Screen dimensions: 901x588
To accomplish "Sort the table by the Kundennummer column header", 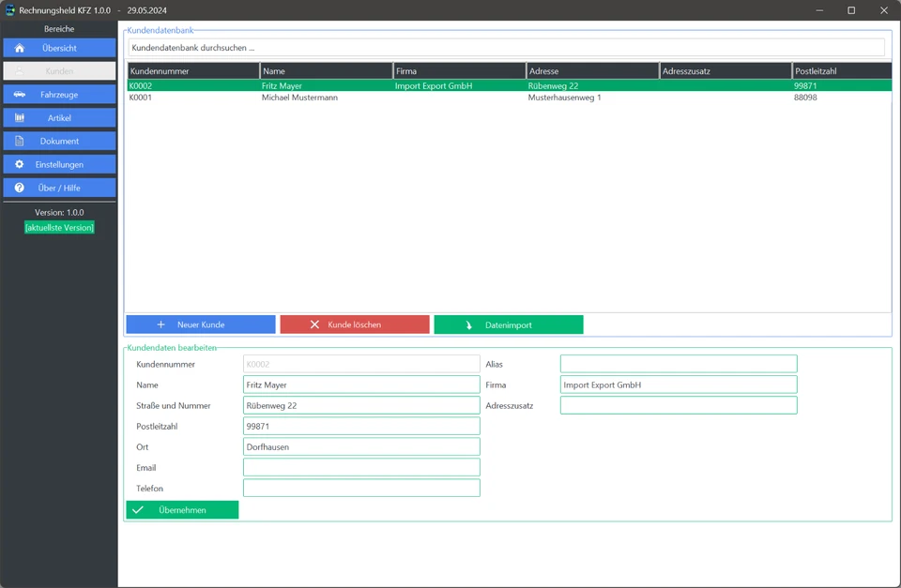I will [x=193, y=71].
